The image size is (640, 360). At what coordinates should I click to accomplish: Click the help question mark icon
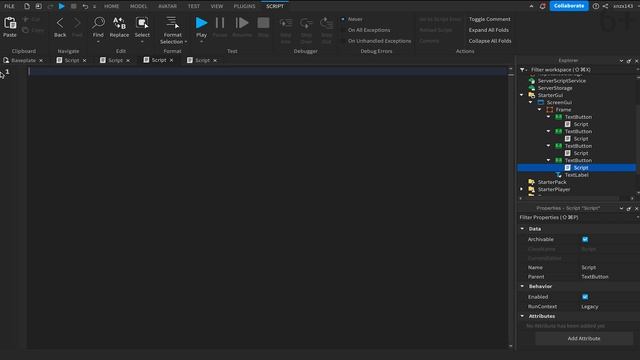[596, 6]
